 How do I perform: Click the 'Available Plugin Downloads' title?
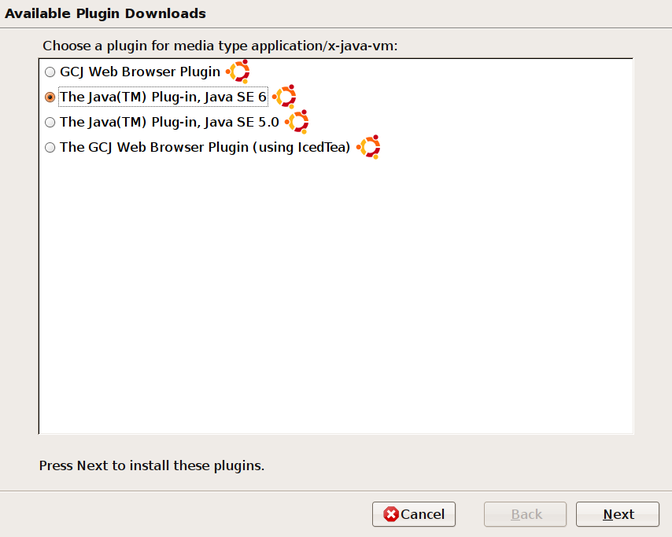tap(105, 14)
